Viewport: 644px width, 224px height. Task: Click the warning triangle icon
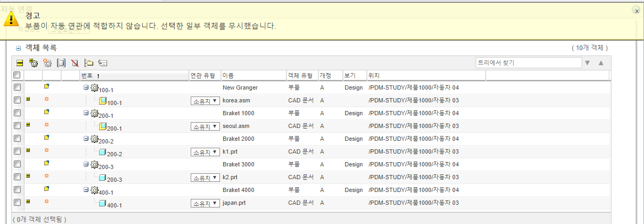coord(10,19)
